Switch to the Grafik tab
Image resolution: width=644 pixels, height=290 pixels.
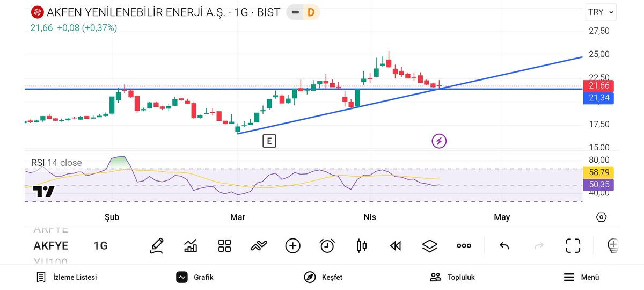[x=195, y=277]
